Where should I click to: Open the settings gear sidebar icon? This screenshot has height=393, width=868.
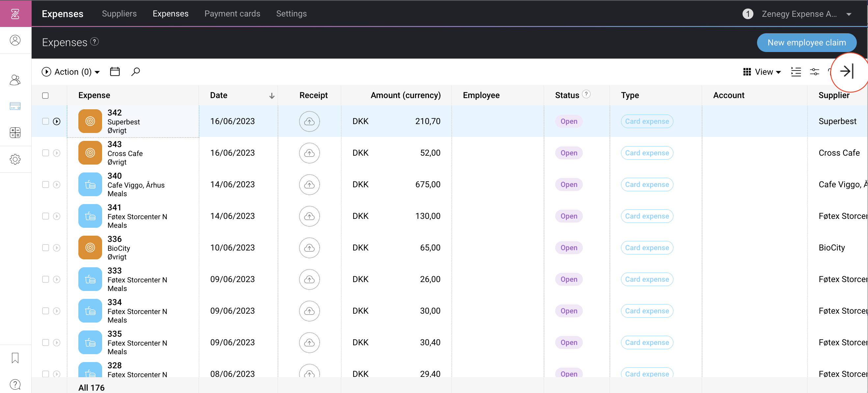pos(15,159)
